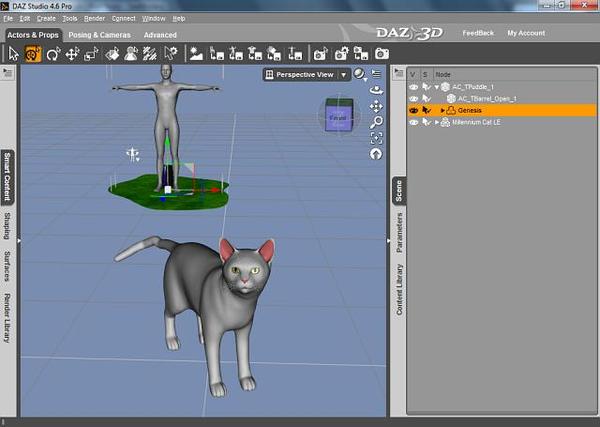Select the Surface Selection tool
The height and width of the screenshot is (427, 600).
(x=112, y=54)
